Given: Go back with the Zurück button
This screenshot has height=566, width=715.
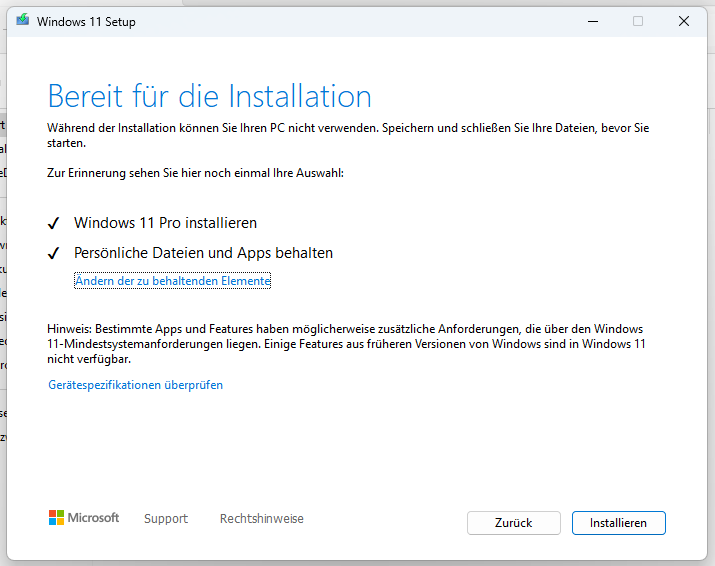Looking at the screenshot, I should (513, 523).
